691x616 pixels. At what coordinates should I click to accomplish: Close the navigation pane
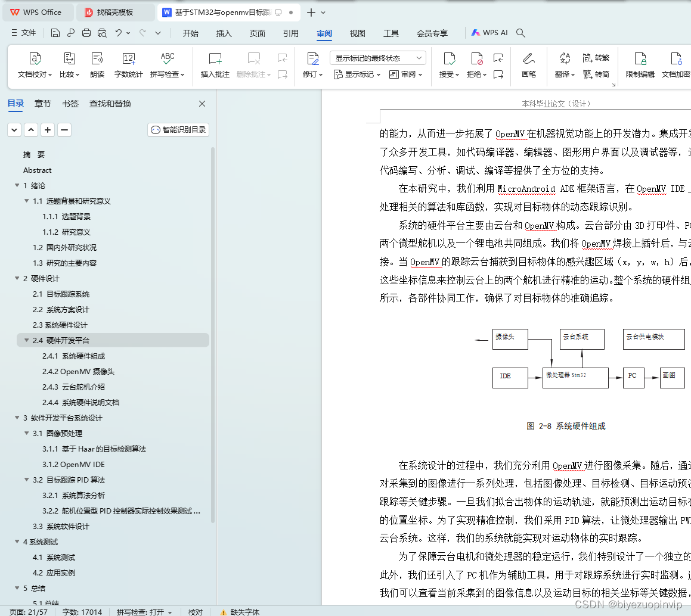coord(202,104)
